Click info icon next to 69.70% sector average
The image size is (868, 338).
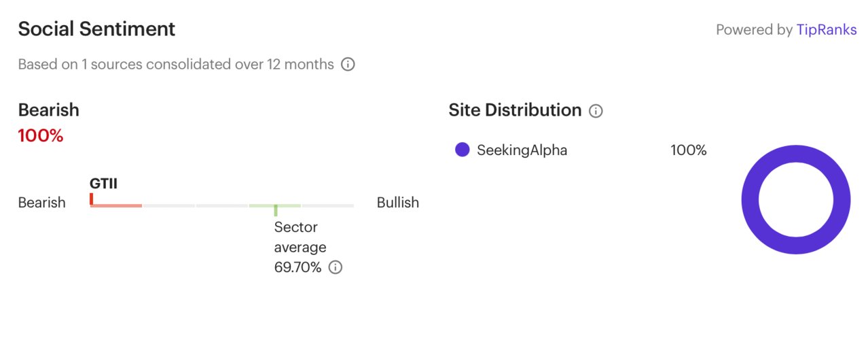click(x=336, y=267)
